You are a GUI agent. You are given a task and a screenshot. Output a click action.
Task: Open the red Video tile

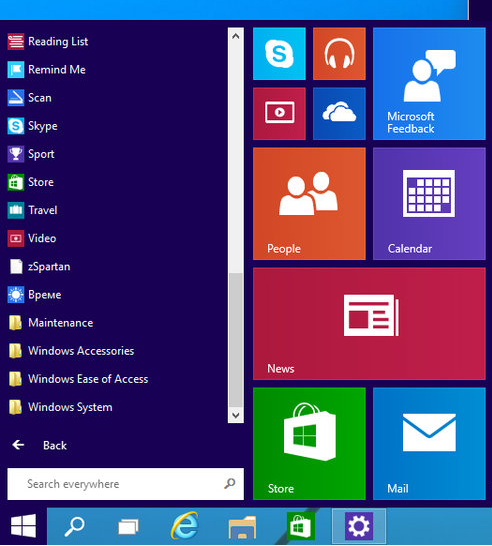point(279,114)
